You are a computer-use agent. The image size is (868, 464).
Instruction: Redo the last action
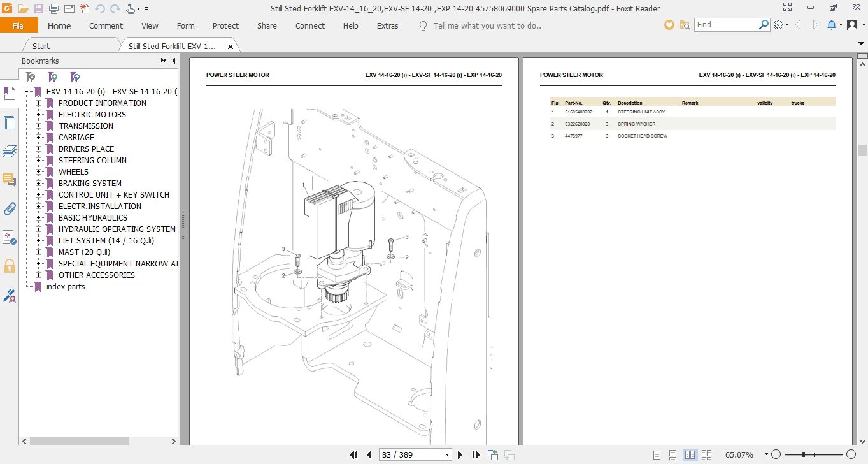tap(115, 9)
